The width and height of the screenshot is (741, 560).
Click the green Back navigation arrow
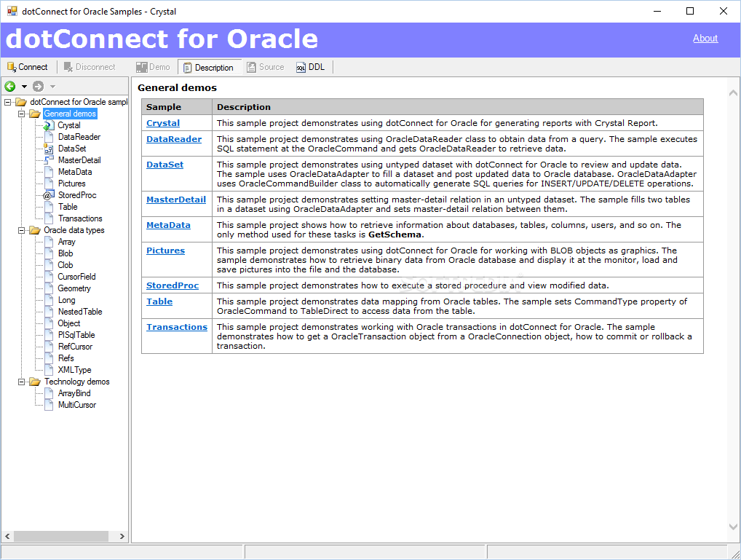[x=10, y=86]
